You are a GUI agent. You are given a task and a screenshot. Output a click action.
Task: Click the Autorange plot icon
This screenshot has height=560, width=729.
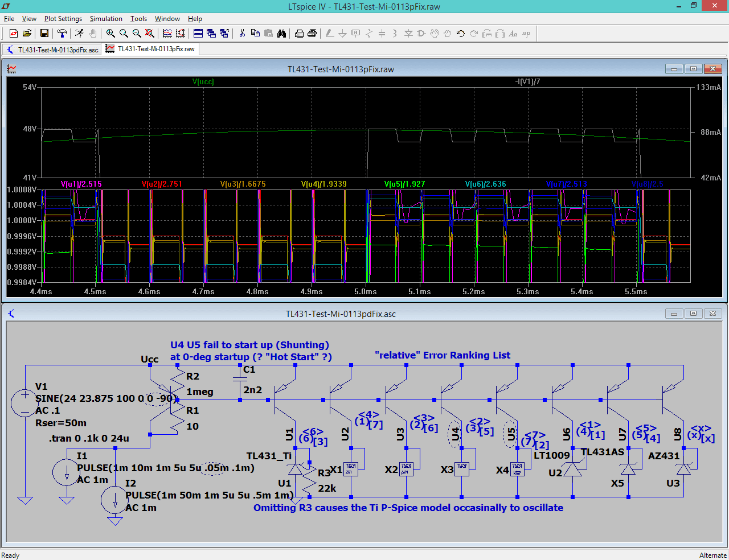coord(167,34)
